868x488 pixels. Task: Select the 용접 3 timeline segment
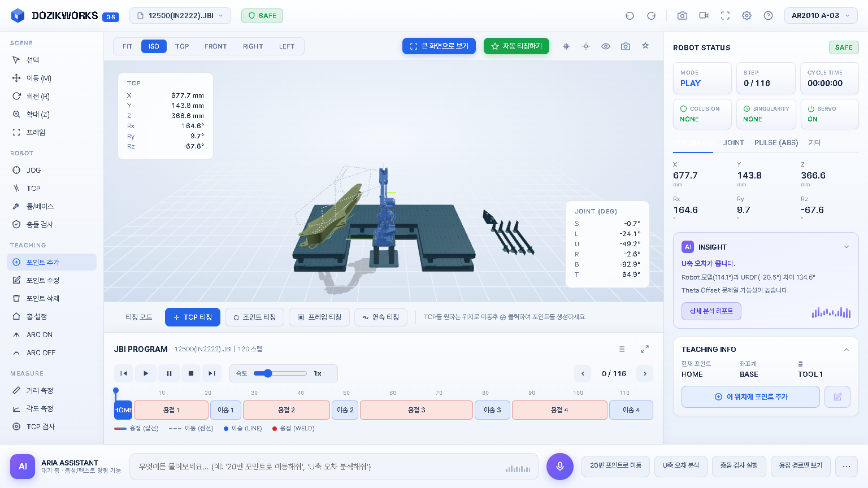click(416, 410)
